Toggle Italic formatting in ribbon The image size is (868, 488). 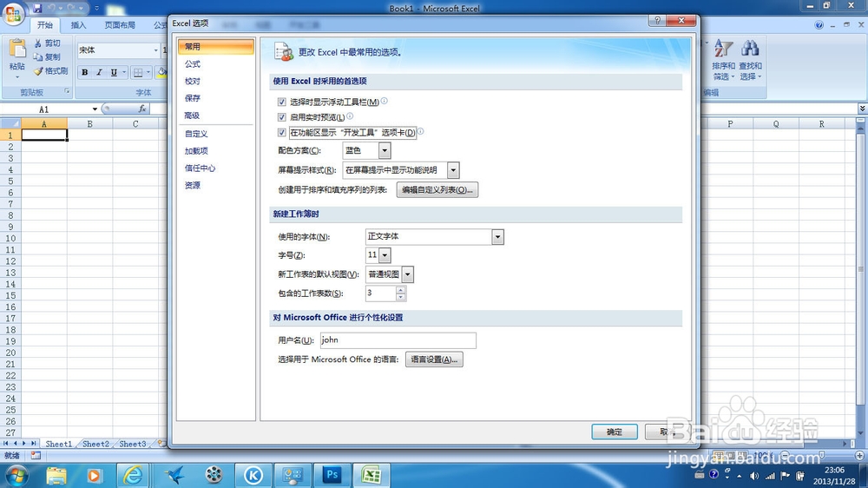tap(99, 72)
